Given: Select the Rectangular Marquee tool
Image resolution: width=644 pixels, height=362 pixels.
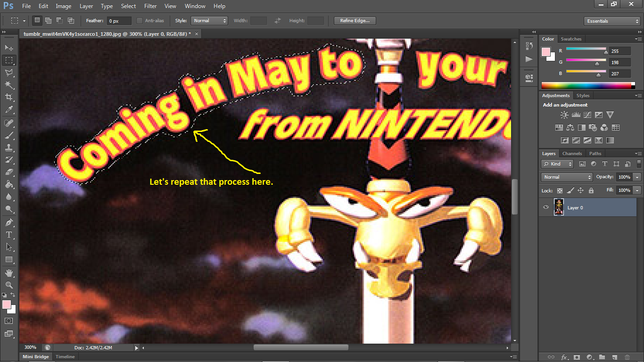Looking at the screenshot, I should point(9,60).
